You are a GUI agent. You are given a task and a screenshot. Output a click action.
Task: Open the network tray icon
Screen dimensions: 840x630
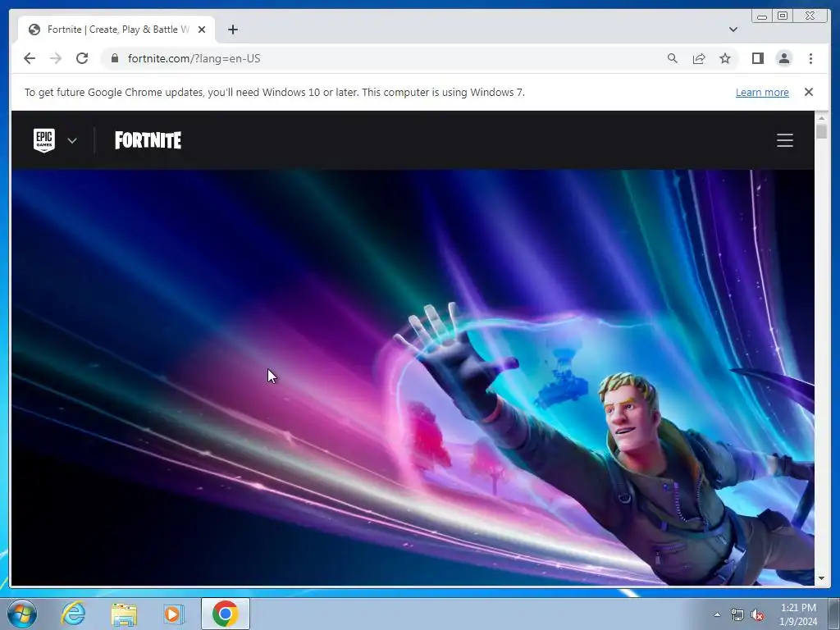tap(737, 614)
